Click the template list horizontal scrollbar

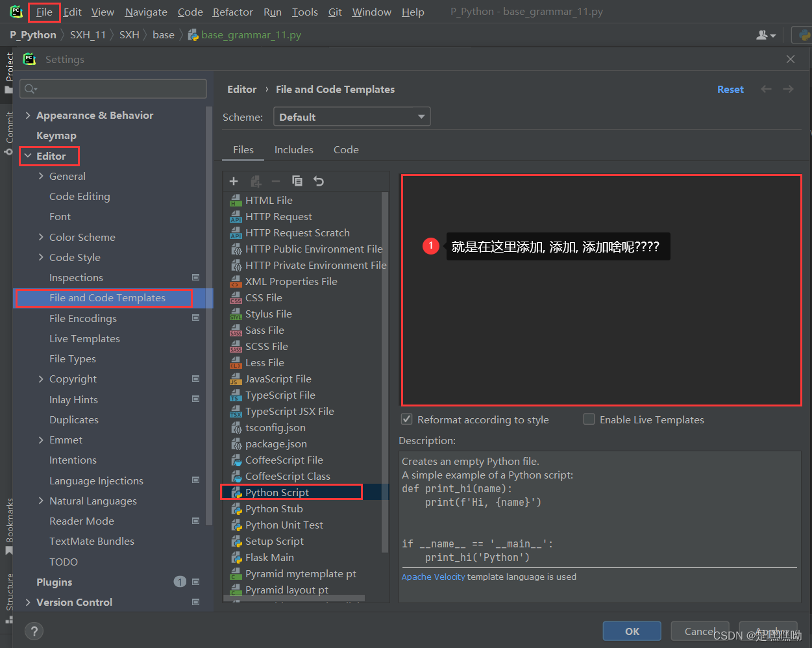pos(294,598)
